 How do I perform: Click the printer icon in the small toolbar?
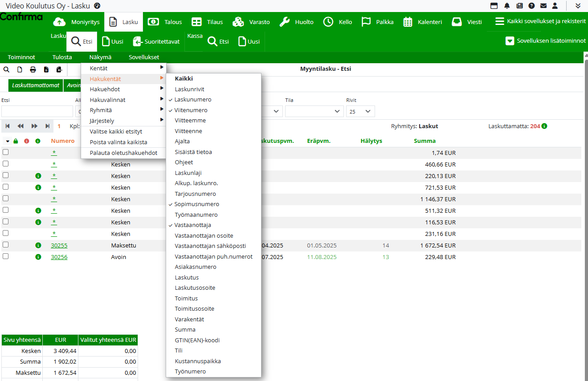coord(33,69)
